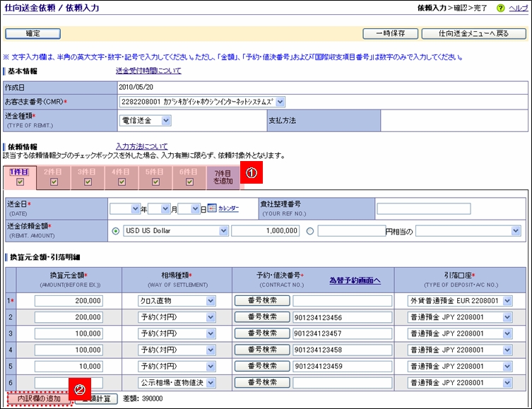Open 入力方法について link

[x=142, y=146]
